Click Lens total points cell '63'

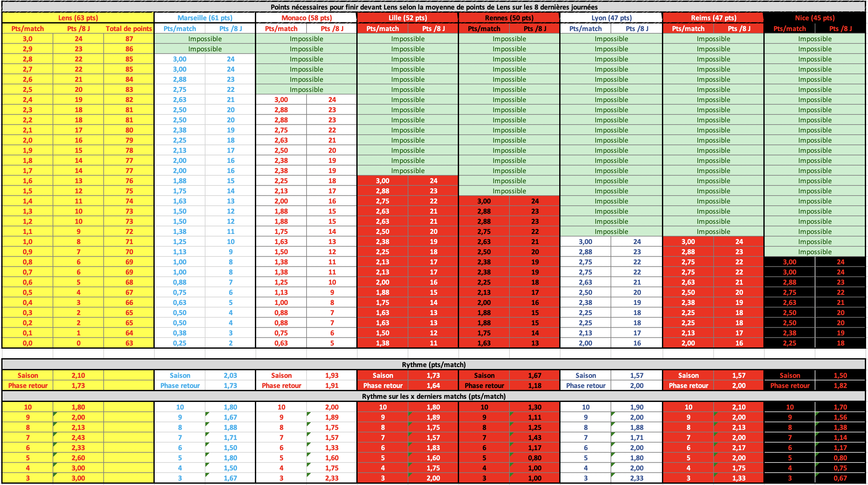point(129,343)
